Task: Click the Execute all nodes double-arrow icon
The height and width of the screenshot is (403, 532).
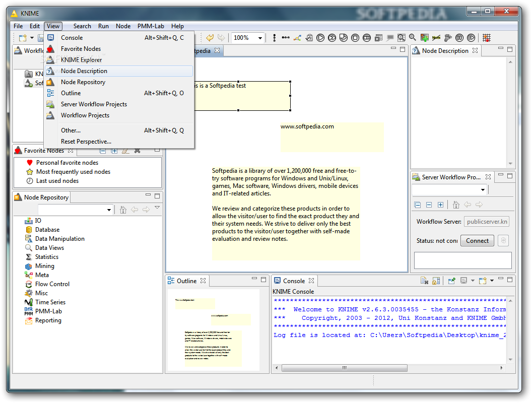Action: click(332, 38)
